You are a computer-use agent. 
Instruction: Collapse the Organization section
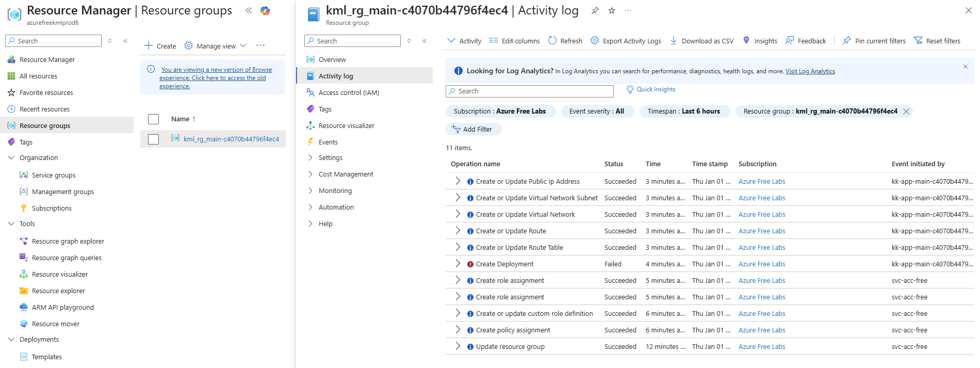click(x=11, y=157)
